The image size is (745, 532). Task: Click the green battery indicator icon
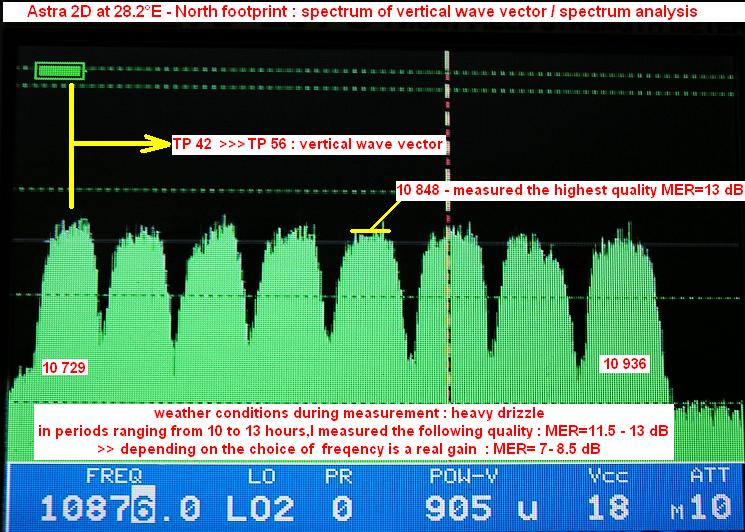60,71
